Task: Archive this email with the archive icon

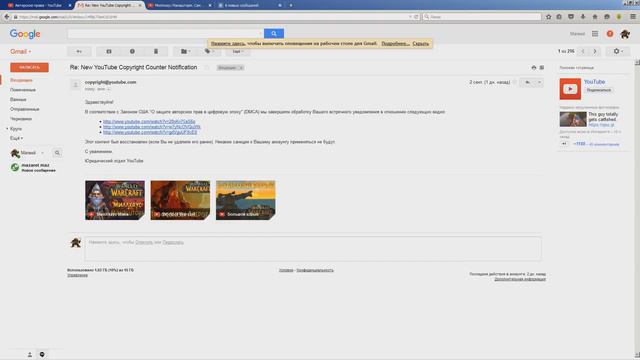Action: coord(109,51)
